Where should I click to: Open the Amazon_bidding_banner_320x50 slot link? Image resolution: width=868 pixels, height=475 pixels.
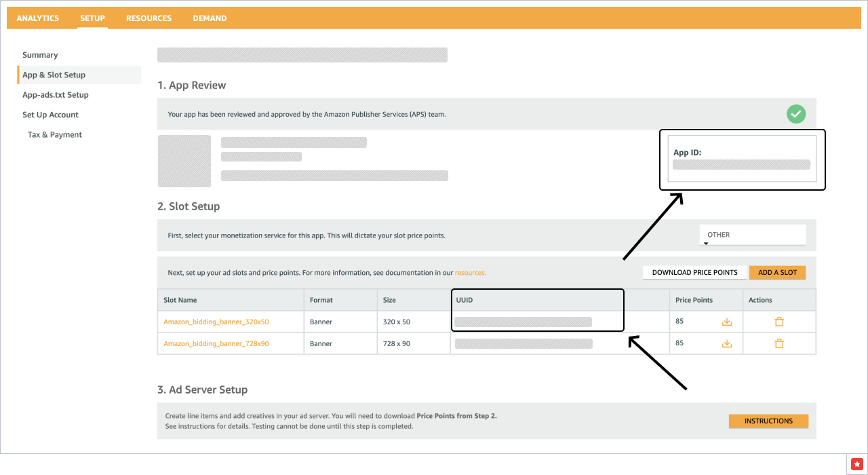216,322
